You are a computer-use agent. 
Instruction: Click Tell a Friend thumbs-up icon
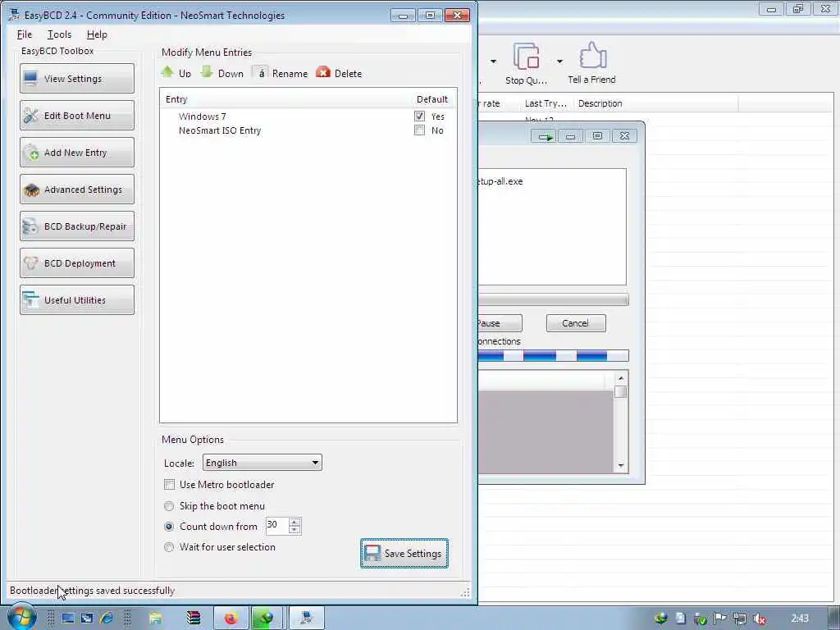[x=592, y=55]
